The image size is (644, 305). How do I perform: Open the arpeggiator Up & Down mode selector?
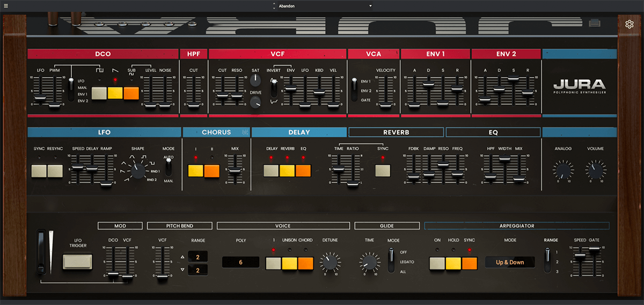pos(510,262)
